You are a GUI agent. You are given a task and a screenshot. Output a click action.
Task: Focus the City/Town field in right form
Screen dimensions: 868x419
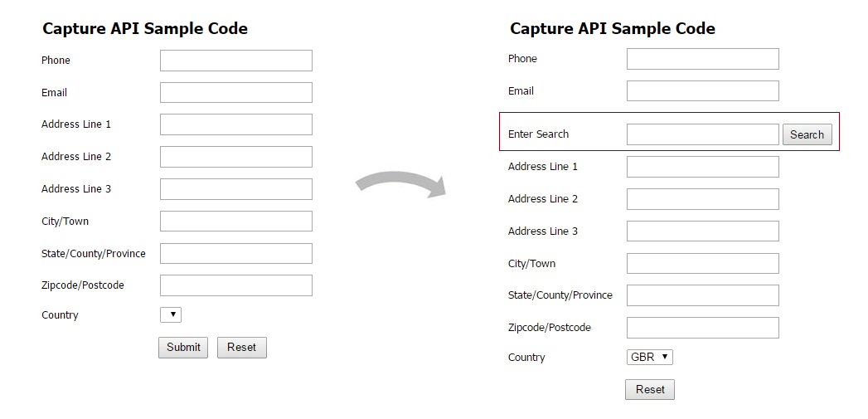point(702,264)
